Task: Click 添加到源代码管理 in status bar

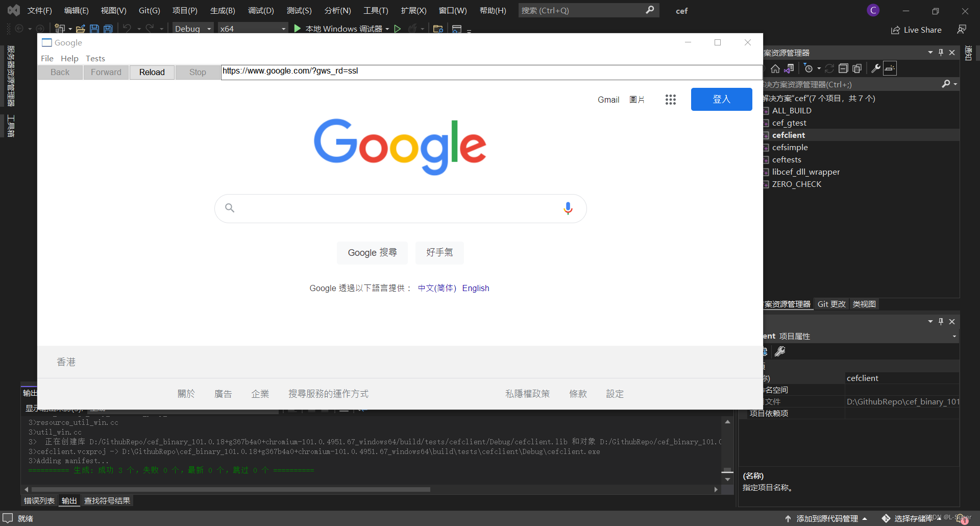Action: tap(826, 518)
